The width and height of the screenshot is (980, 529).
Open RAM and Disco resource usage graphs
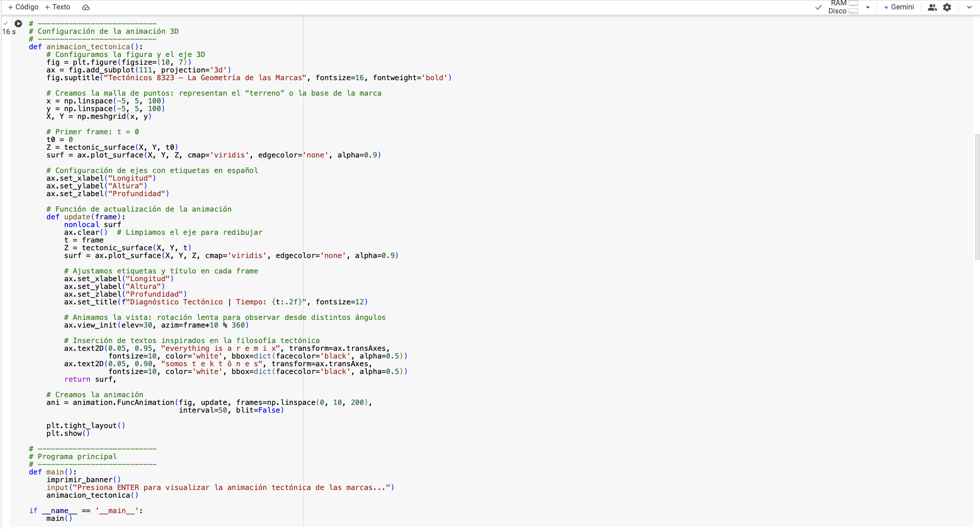pyautogui.click(x=843, y=7)
